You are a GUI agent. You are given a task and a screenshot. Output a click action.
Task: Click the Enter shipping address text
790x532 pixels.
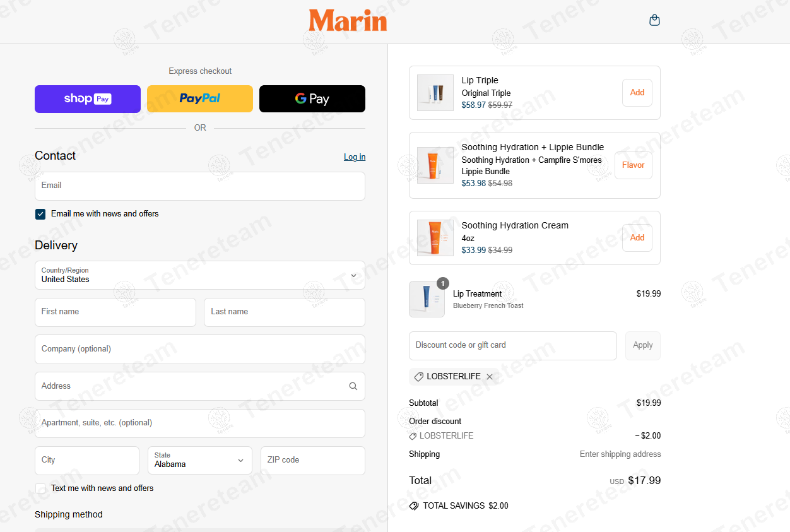coord(620,454)
